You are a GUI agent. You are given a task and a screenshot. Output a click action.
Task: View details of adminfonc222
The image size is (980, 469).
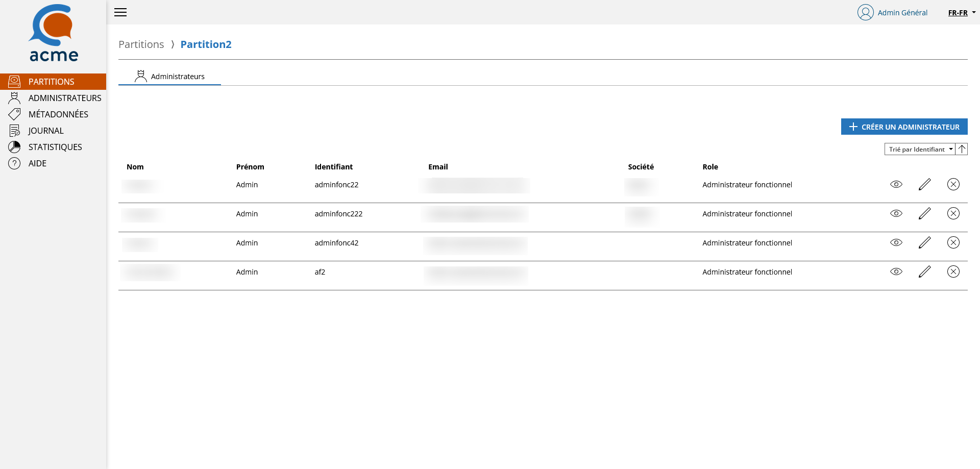(896, 213)
